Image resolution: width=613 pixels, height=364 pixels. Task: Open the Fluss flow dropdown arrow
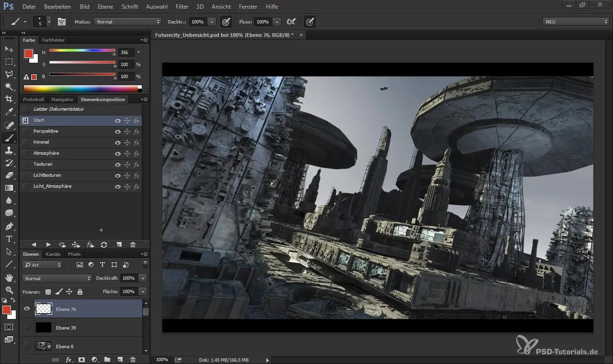tap(277, 22)
